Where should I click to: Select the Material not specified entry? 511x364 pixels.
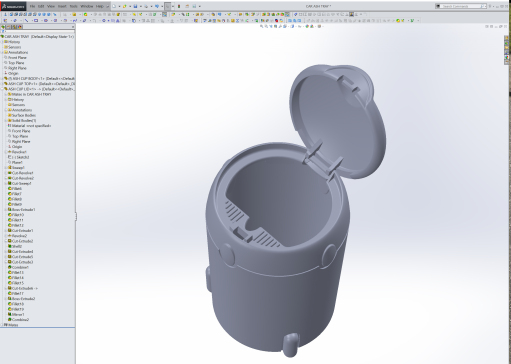[31, 126]
